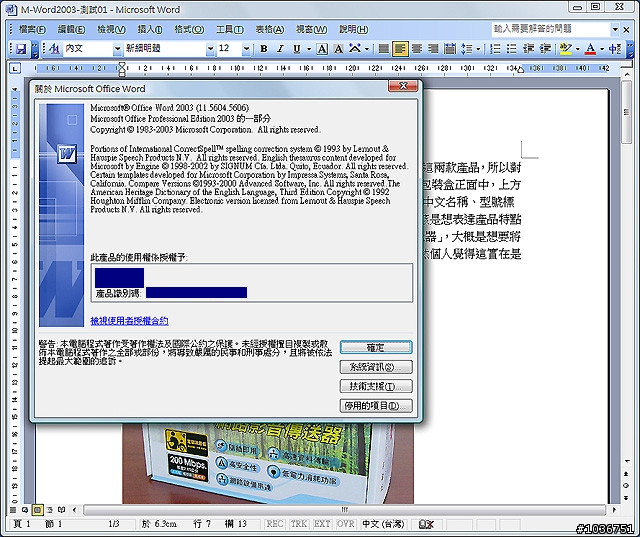Toggle REC macro recording indicator
The width and height of the screenshot is (640, 537).
pos(275,524)
